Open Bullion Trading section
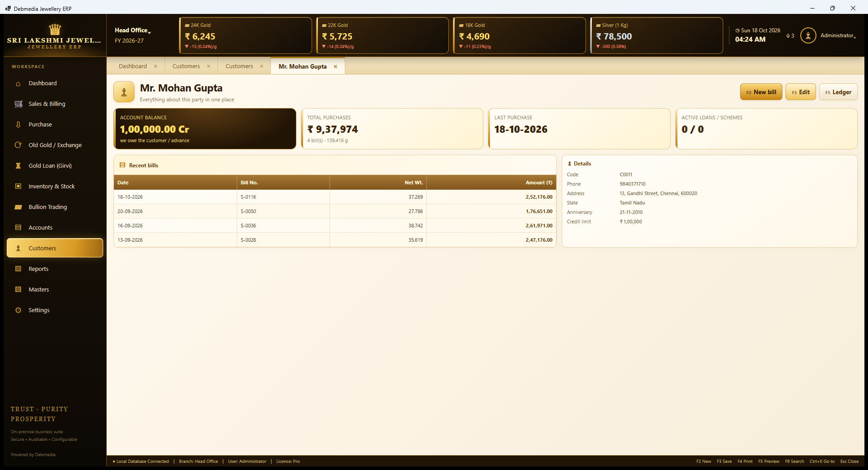 (x=55, y=207)
